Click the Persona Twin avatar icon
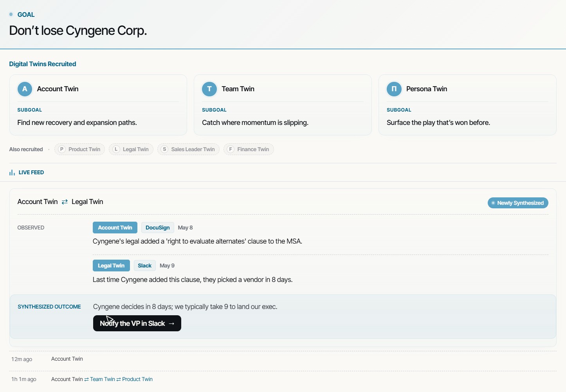The width and height of the screenshot is (566, 392). tap(394, 89)
